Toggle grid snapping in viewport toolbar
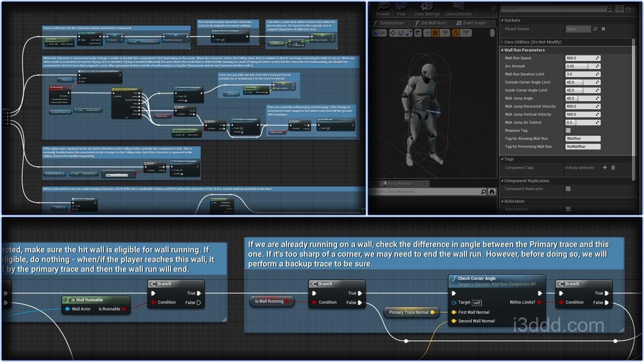644x362 pixels. 436,33
